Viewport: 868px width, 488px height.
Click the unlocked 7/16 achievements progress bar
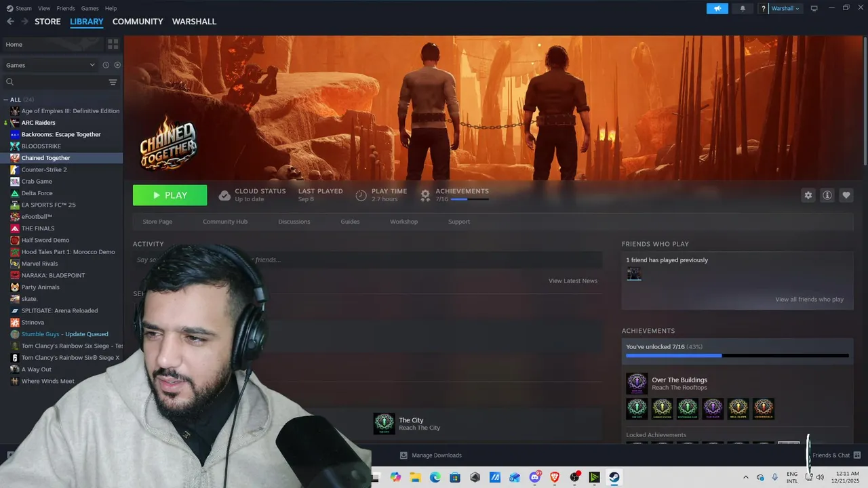[737, 355]
